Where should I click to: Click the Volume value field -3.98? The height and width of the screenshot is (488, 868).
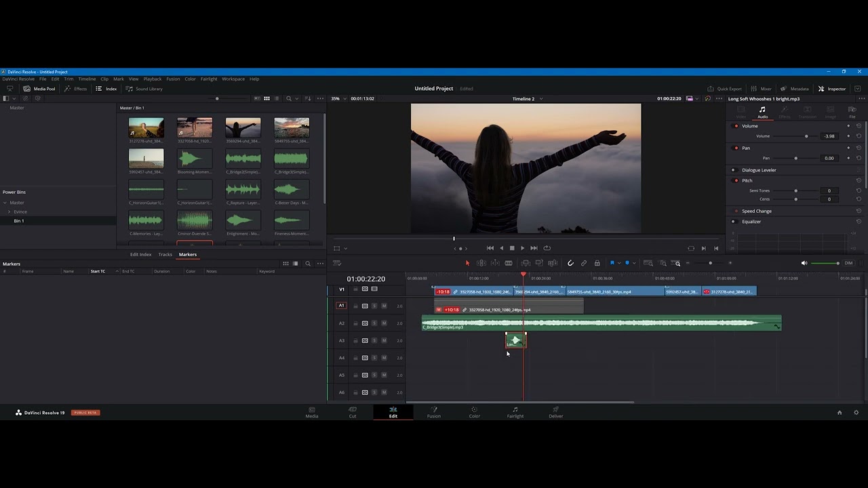click(x=829, y=136)
